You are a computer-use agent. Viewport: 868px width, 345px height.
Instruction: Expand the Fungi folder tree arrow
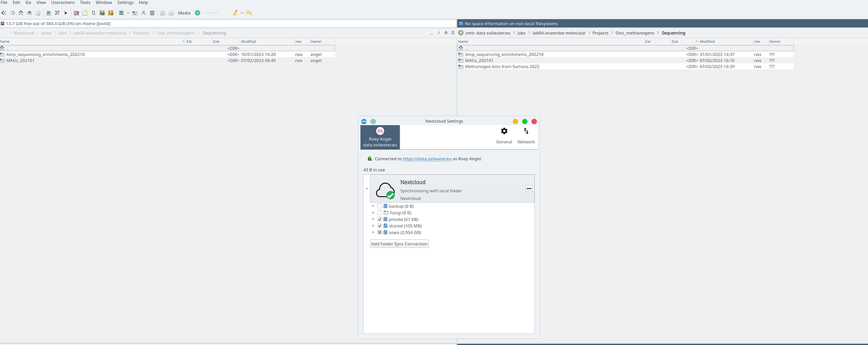coord(373,213)
